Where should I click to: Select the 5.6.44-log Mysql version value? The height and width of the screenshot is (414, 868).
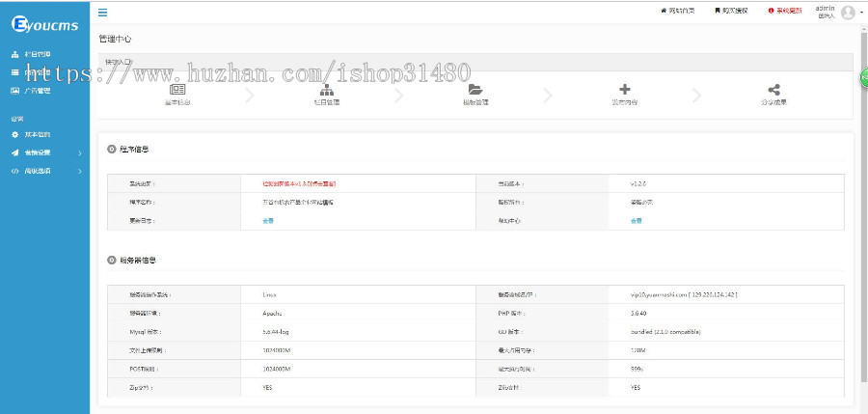click(x=277, y=331)
